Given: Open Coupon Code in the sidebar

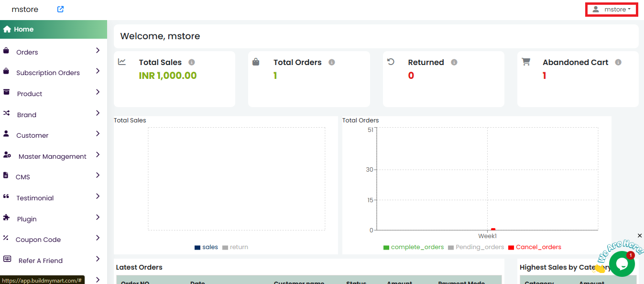Looking at the screenshot, I should point(38,240).
